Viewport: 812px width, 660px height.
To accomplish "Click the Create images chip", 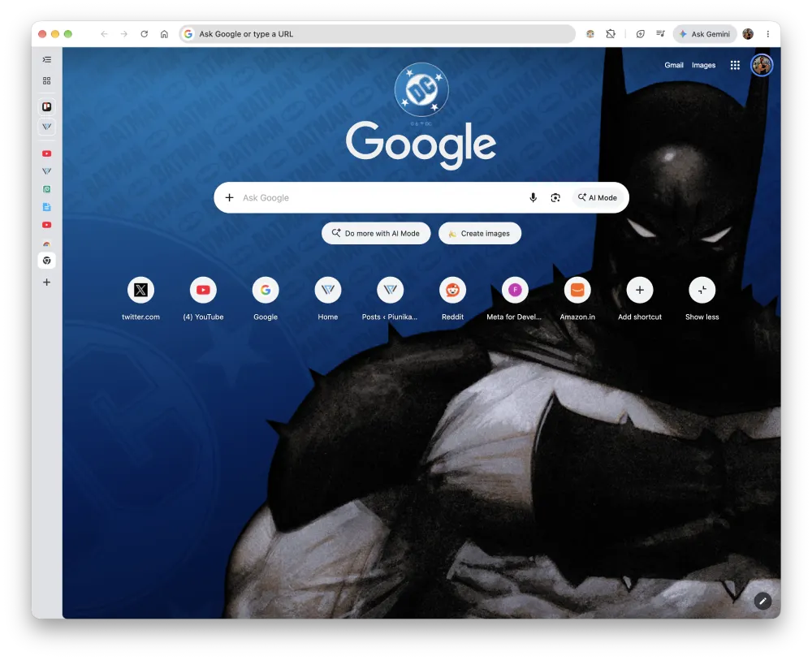I will (480, 234).
